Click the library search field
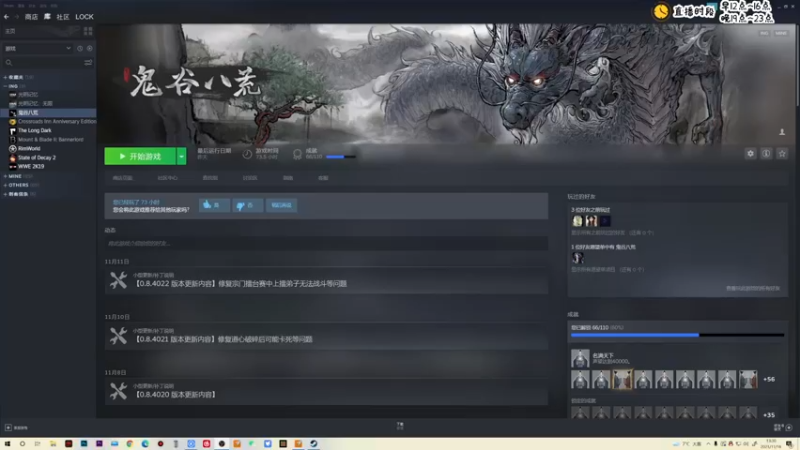 tap(42, 62)
